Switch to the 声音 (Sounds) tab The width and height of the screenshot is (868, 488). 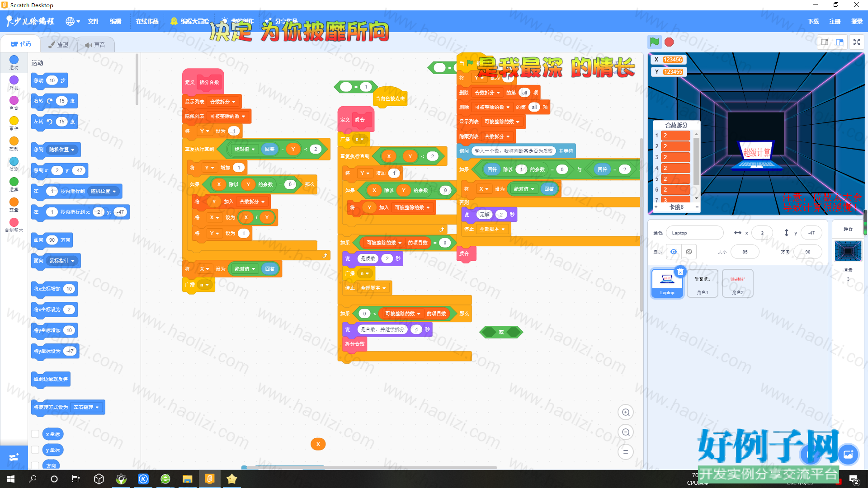pyautogui.click(x=95, y=44)
